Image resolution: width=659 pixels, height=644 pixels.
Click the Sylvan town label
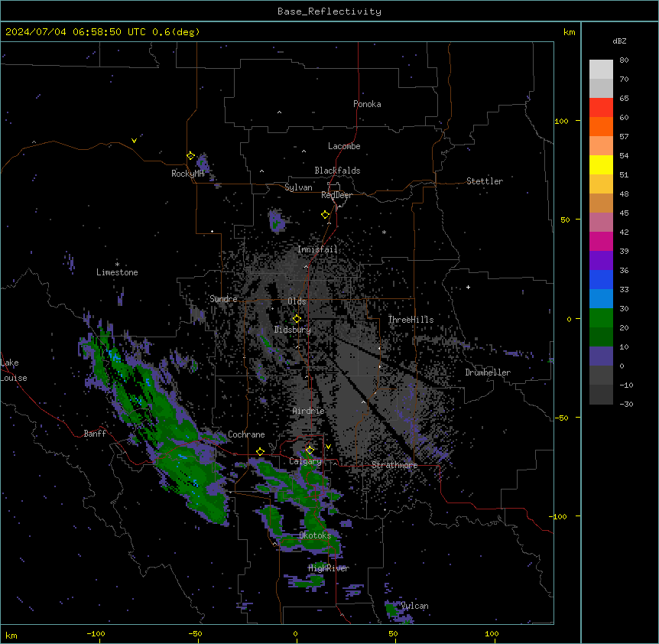[298, 187]
